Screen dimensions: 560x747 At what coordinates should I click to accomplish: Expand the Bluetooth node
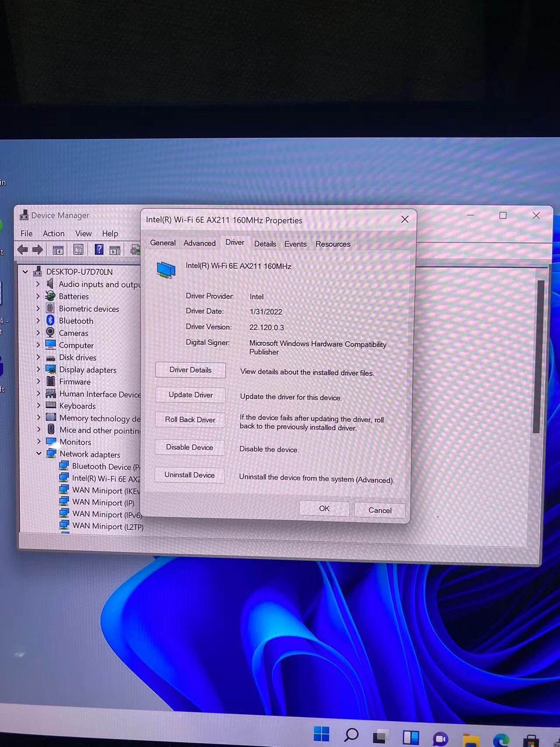(x=38, y=321)
